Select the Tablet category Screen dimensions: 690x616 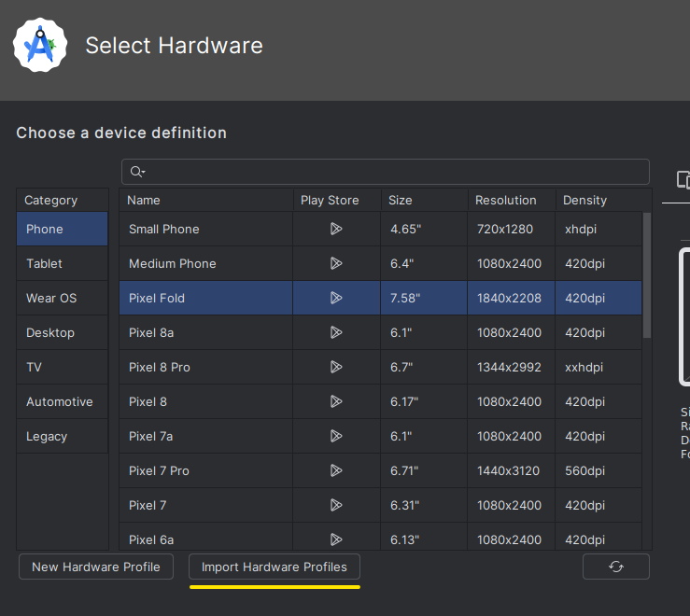click(x=62, y=263)
